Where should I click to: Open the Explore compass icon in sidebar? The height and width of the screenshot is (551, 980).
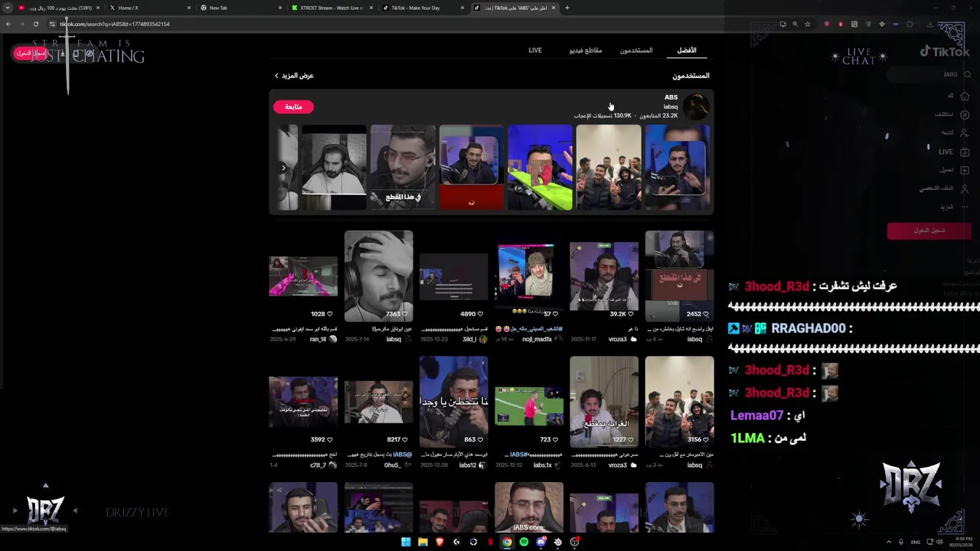coord(965,115)
